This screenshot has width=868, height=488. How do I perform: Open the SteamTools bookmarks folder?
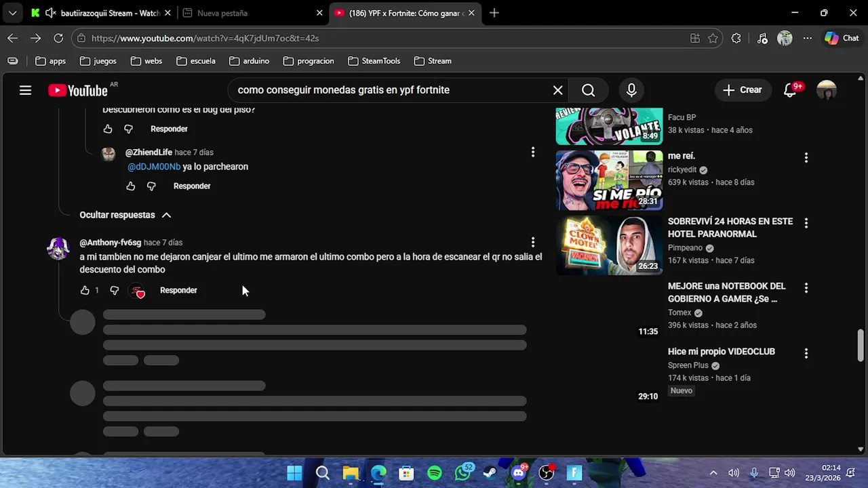pyautogui.click(x=374, y=61)
